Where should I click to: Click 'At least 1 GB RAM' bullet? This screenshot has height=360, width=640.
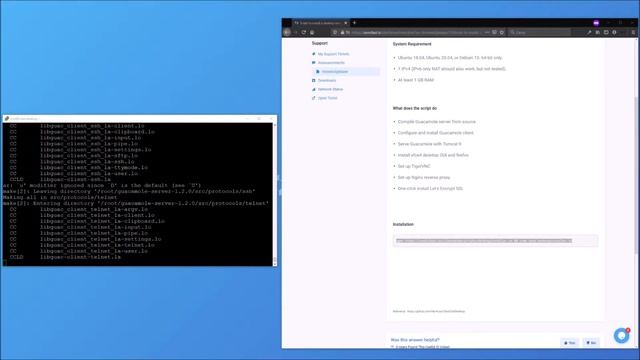coord(416,80)
